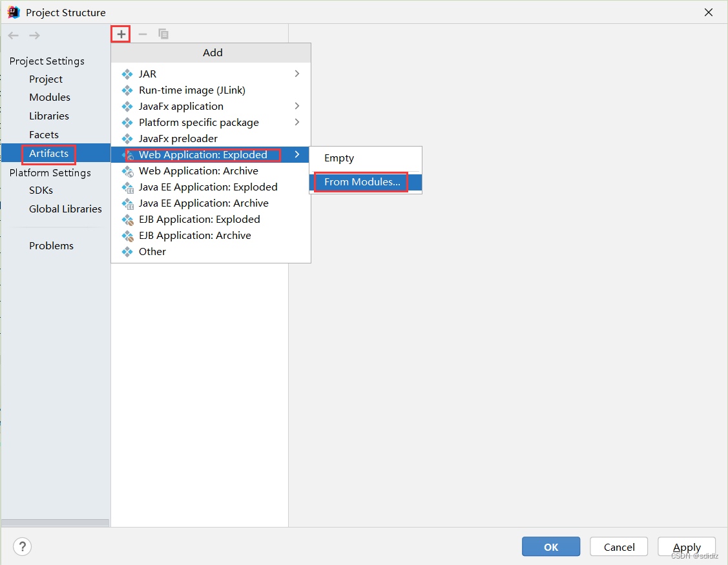This screenshot has width=728, height=565.
Task: Click the Apply button
Action: click(687, 546)
